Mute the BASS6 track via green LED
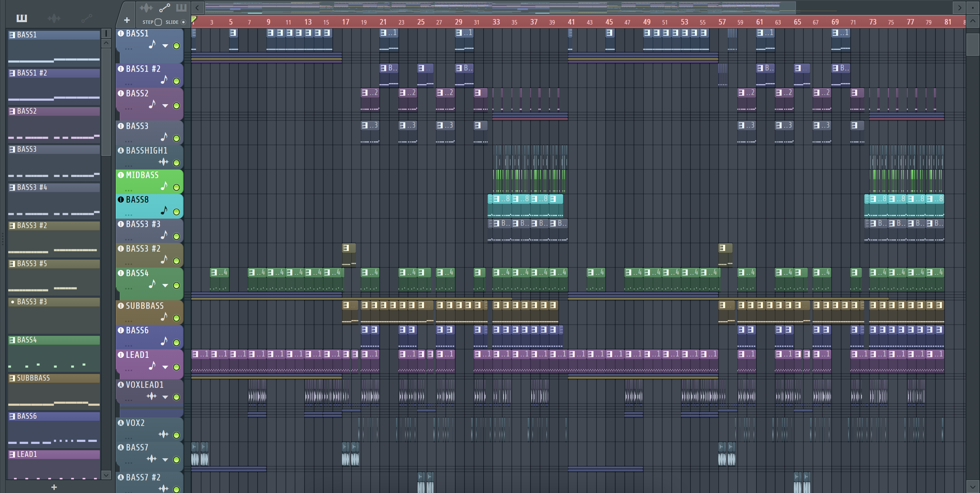 pyautogui.click(x=177, y=342)
